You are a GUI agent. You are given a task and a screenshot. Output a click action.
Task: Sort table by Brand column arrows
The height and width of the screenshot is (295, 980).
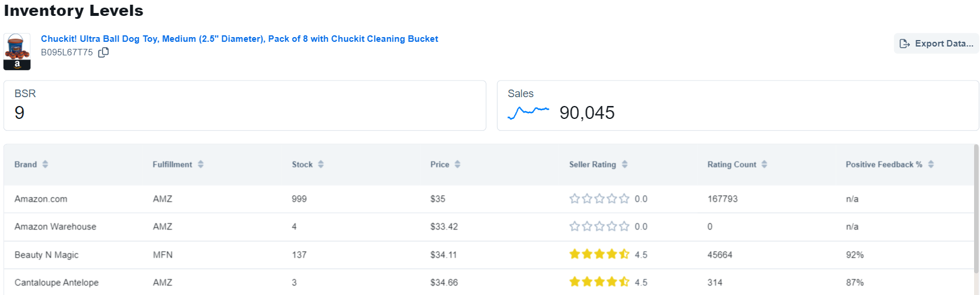coord(45,164)
